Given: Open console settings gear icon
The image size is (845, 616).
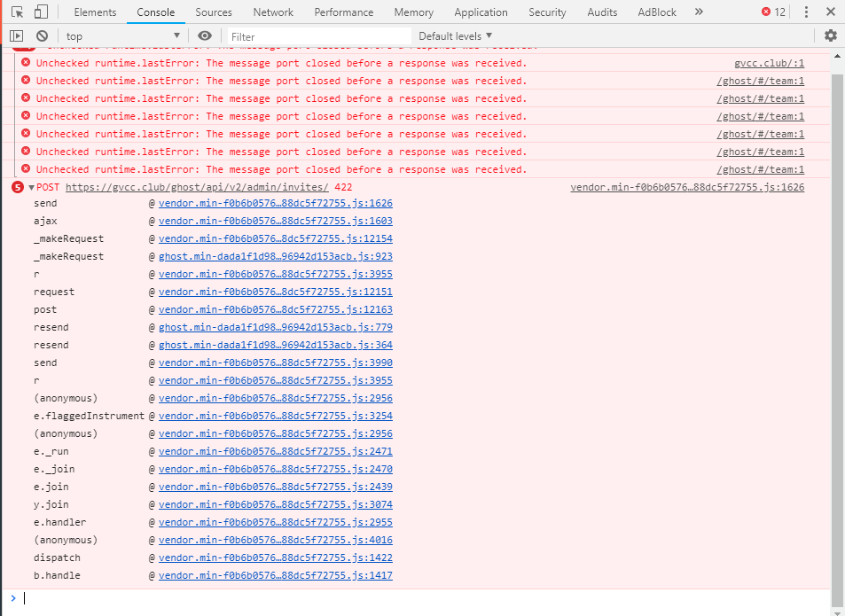Looking at the screenshot, I should pos(831,36).
